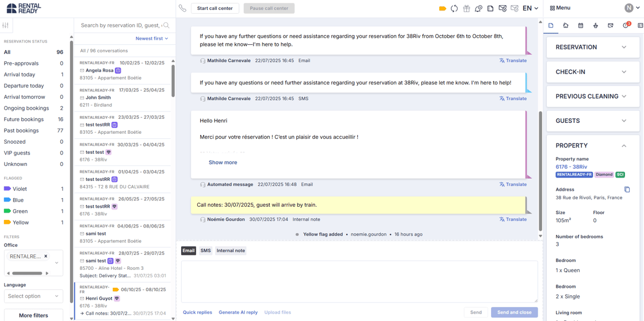
Task: Open the Language Select option dropdown
Action: click(x=33, y=296)
